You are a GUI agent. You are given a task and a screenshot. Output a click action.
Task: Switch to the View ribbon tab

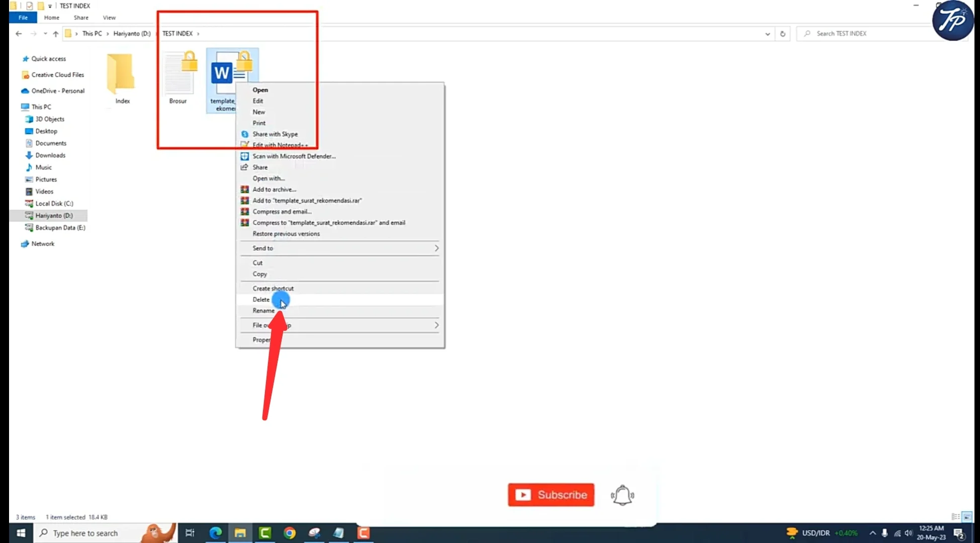(109, 18)
